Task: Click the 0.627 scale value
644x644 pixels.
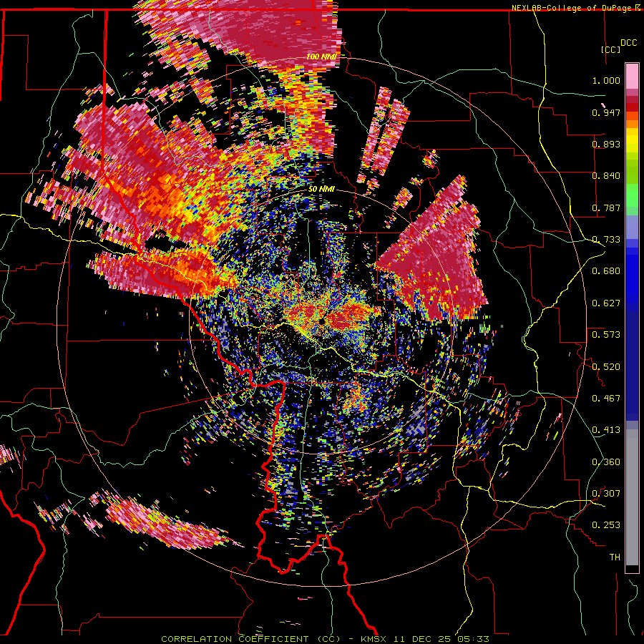Action: (606, 303)
